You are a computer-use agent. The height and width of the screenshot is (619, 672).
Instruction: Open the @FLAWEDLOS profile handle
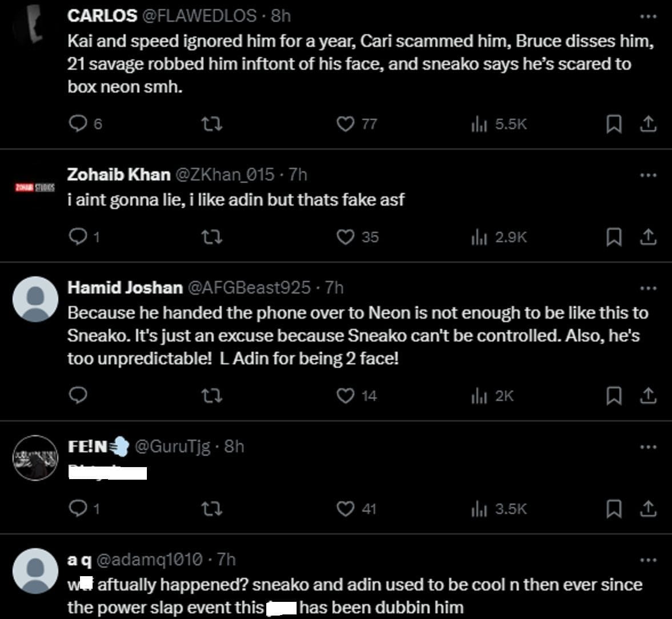click(198, 15)
